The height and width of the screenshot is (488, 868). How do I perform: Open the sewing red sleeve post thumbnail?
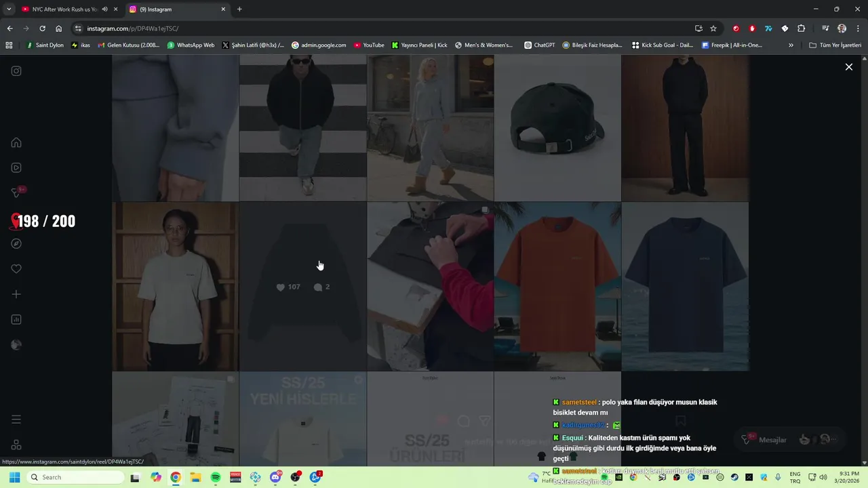coord(430,286)
